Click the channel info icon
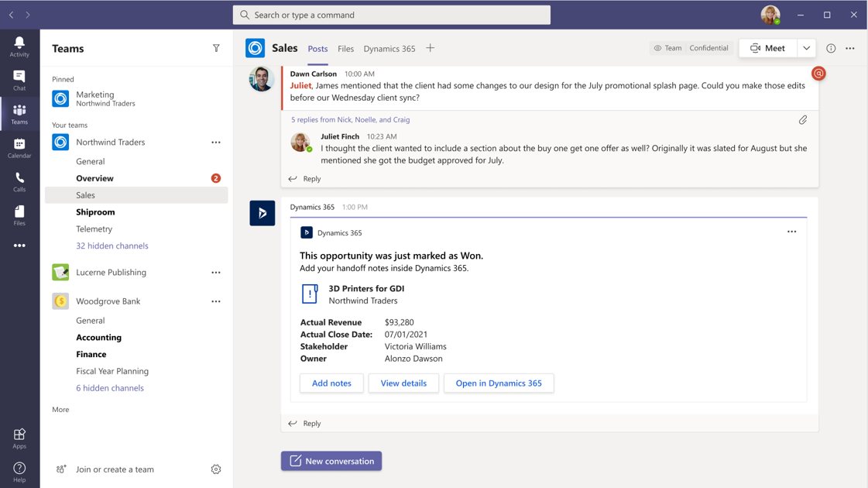The image size is (868, 488). (x=831, y=48)
